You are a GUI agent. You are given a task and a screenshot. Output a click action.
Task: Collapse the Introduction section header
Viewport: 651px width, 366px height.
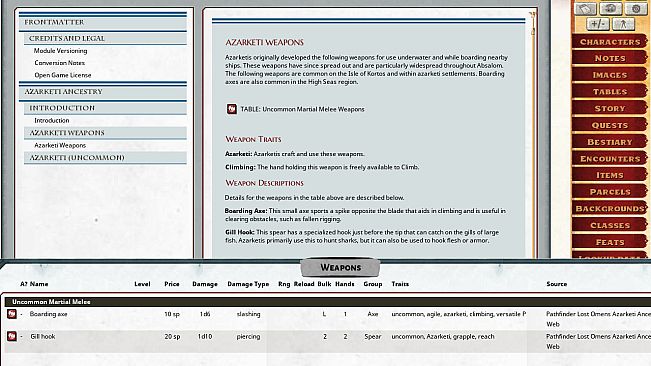tap(105, 108)
